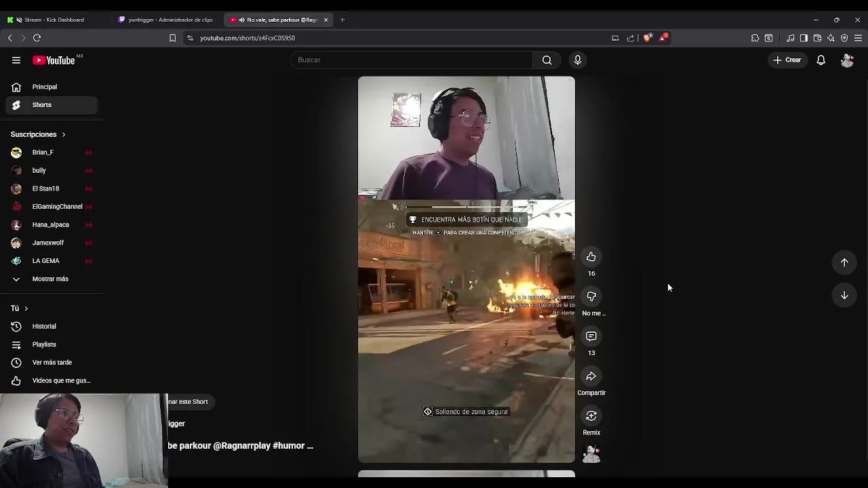Click the #humor hashtag in title
Screen dimensions: 868x488
[x=288, y=446]
